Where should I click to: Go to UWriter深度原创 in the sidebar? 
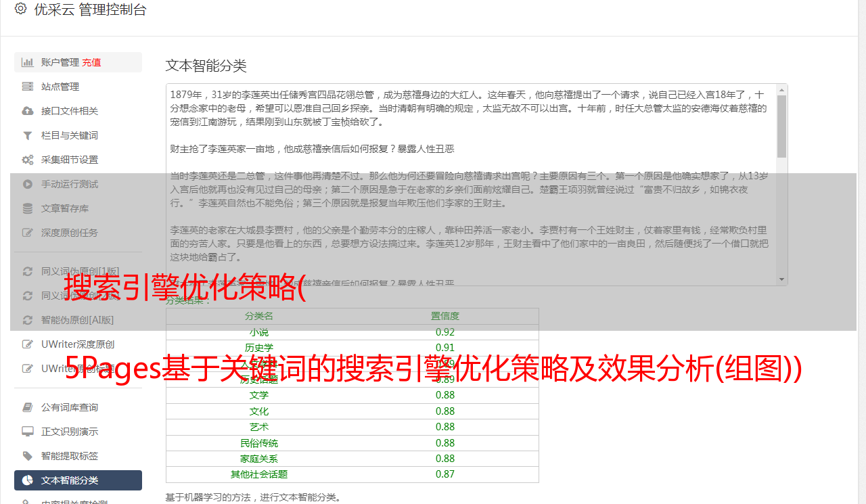(78, 344)
